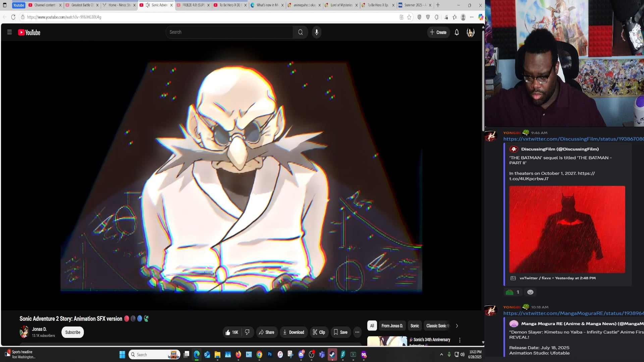Open the taskbar volume speaker control
The image size is (644, 362).
click(x=463, y=355)
